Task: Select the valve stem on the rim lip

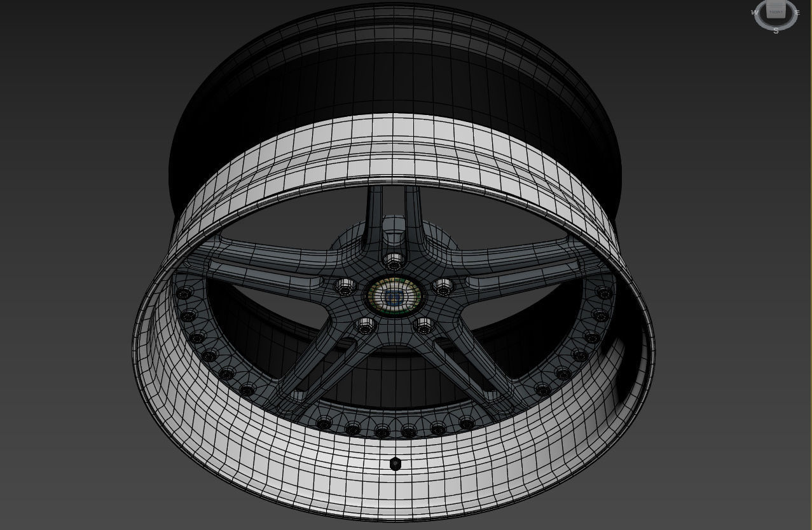Action: (395, 464)
